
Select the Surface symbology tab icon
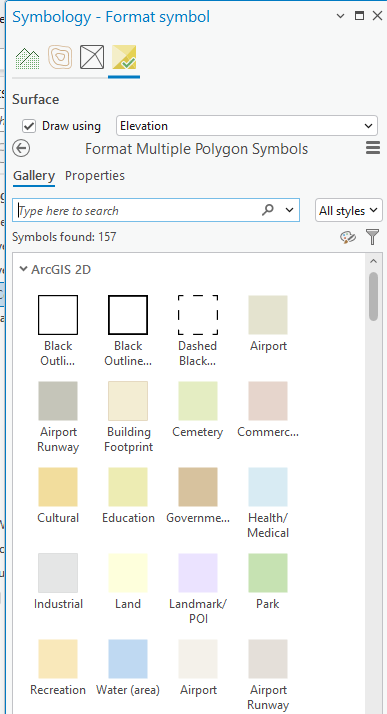(x=124, y=57)
